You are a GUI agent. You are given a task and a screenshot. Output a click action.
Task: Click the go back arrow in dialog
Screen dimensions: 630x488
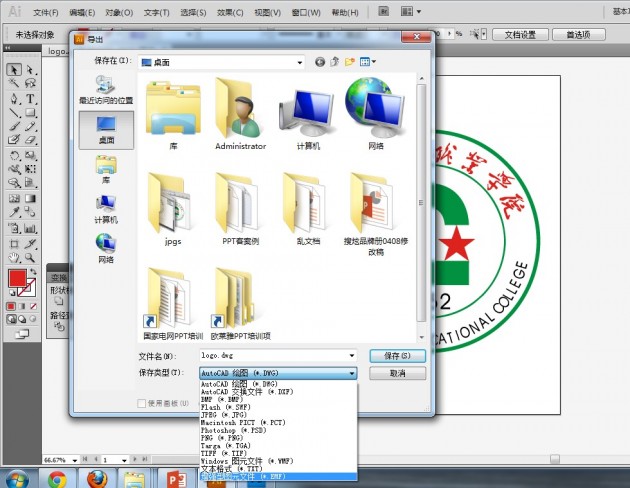(320, 61)
